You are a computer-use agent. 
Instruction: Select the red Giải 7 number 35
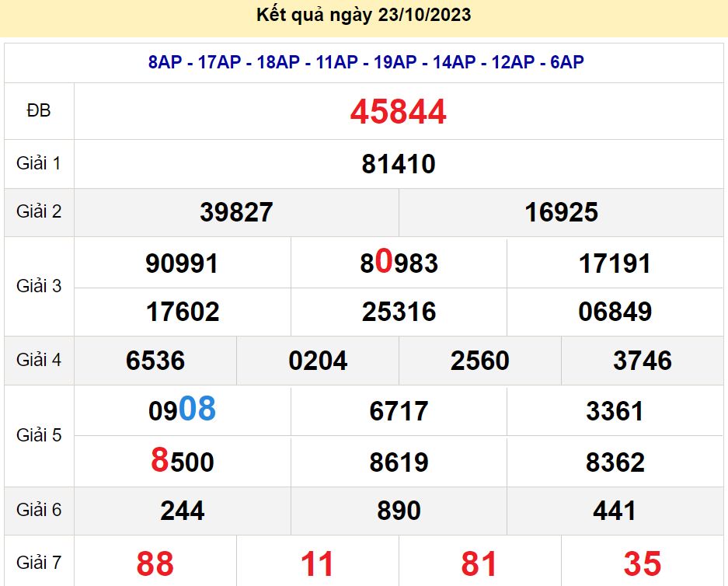click(642, 563)
